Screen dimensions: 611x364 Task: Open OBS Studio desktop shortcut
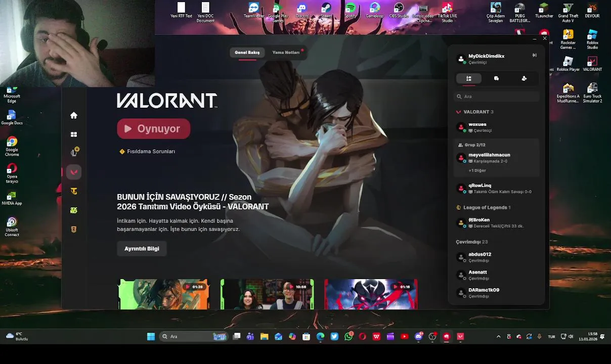click(399, 10)
